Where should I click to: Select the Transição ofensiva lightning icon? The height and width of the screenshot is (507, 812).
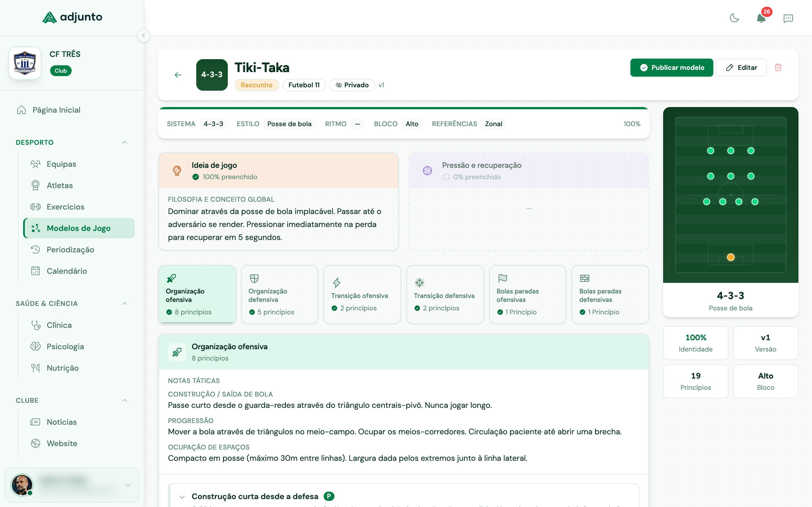(x=337, y=282)
